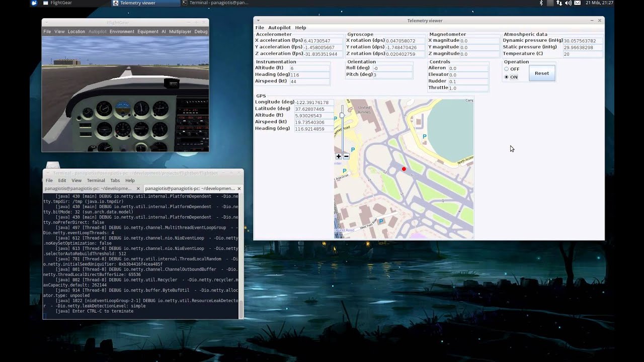644x362 pixels.
Task: Click the Aileron value field
Action: pyautogui.click(x=468, y=68)
